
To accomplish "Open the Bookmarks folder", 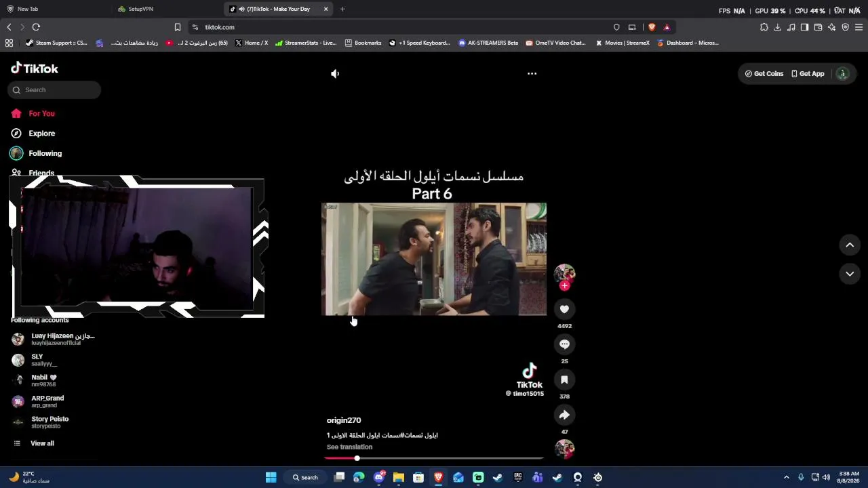I will tap(363, 43).
